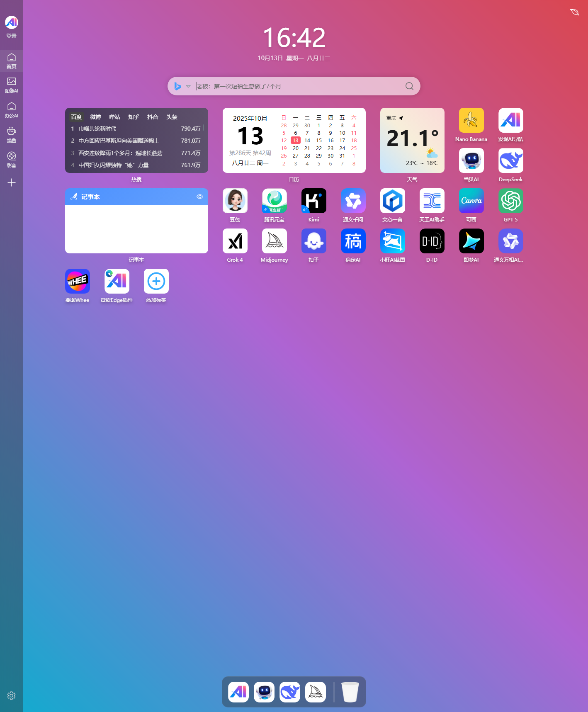Open the hot search item about 西安连续降雨
The width and height of the screenshot is (588, 712).
pos(120,153)
